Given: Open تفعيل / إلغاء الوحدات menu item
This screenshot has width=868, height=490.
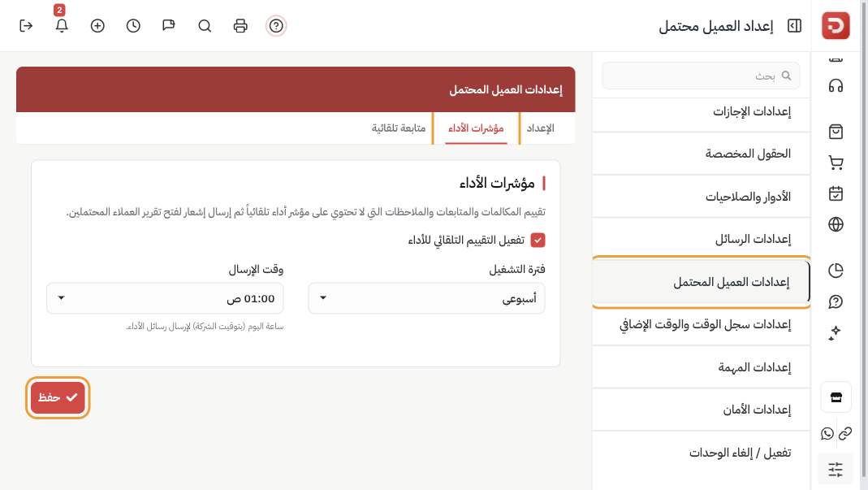Looking at the screenshot, I should click(701, 453).
